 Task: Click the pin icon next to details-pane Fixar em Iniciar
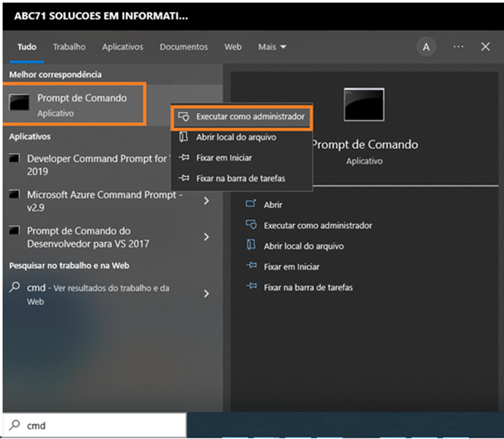coord(251,265)
